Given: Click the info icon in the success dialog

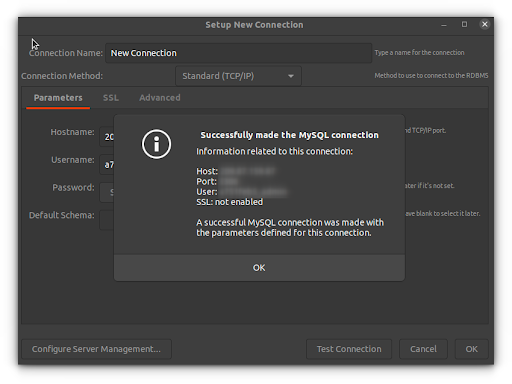Looking at the screenshot, I should tap(156, 144).
